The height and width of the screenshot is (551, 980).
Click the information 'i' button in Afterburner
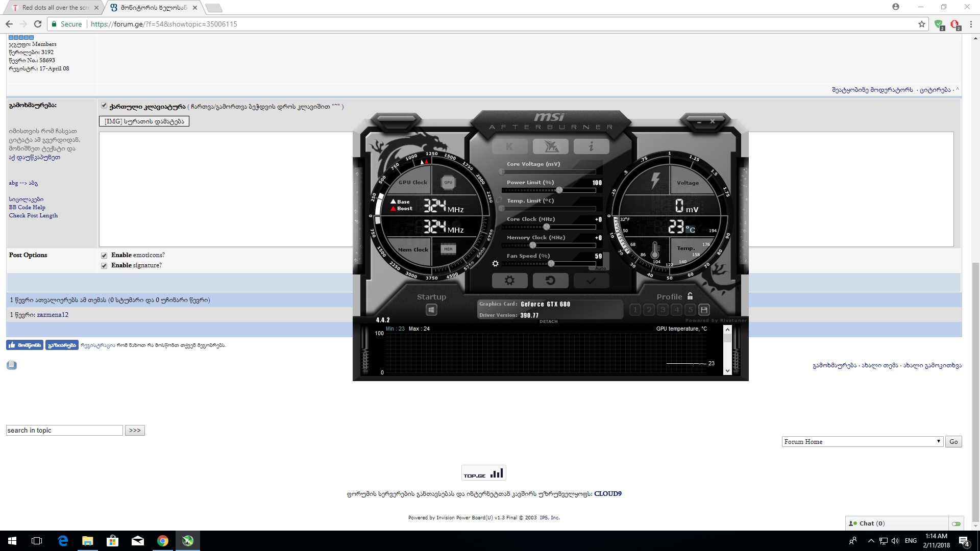(591, 147)
